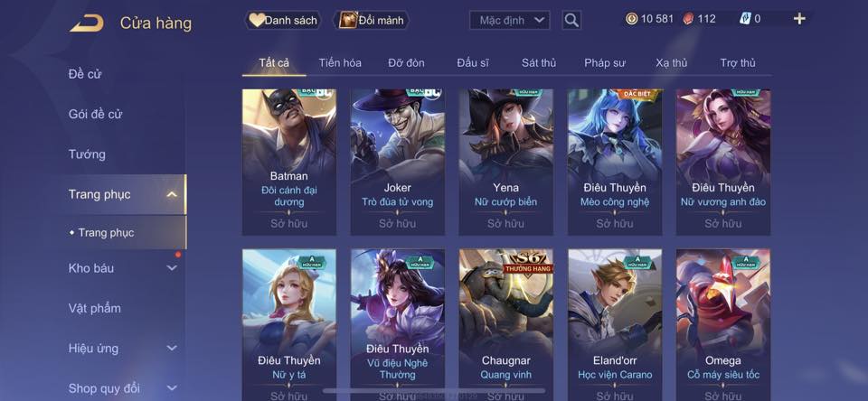Viewport: 868px width, 401px height.
Task: Select the Tiến hóa filter tab
Action: tap(340, 63)
